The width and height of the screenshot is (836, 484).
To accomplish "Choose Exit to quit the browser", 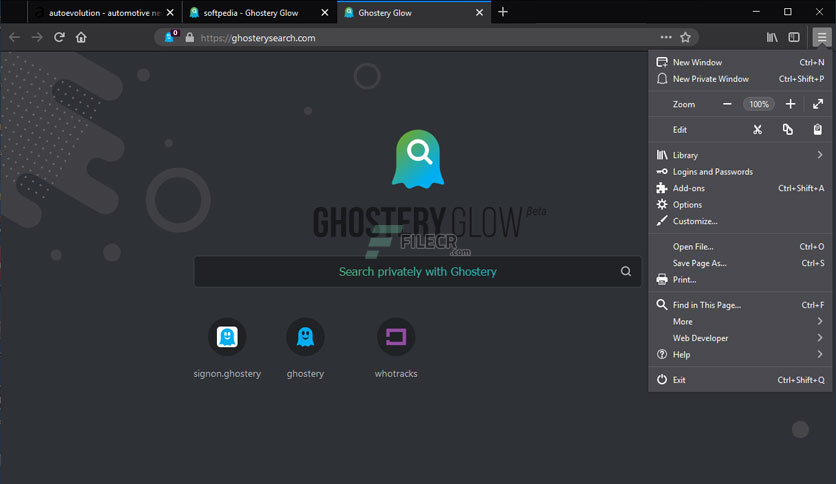I will [740, 380].
